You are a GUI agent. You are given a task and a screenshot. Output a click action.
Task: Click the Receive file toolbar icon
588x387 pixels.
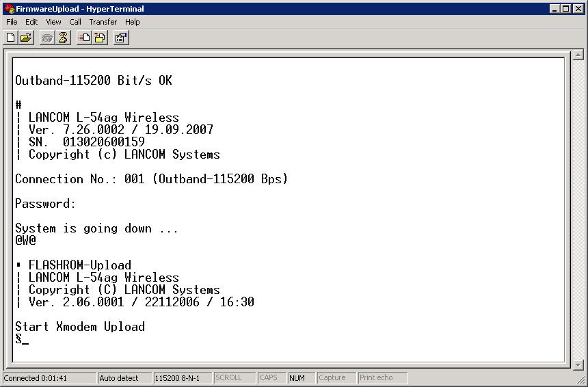[x=100, y=38]
